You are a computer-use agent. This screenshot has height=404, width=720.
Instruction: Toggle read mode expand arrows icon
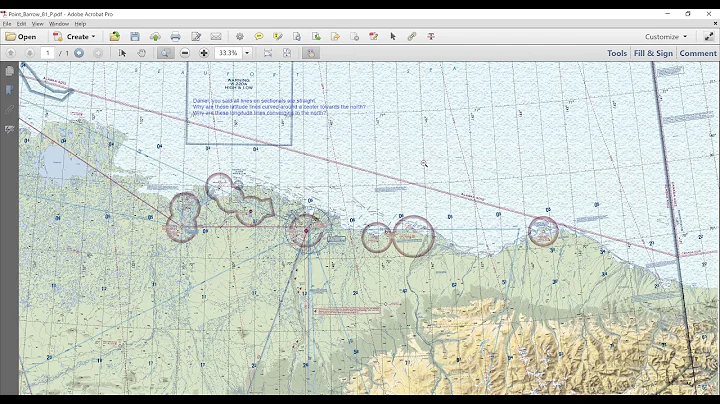tap(709, 37)
